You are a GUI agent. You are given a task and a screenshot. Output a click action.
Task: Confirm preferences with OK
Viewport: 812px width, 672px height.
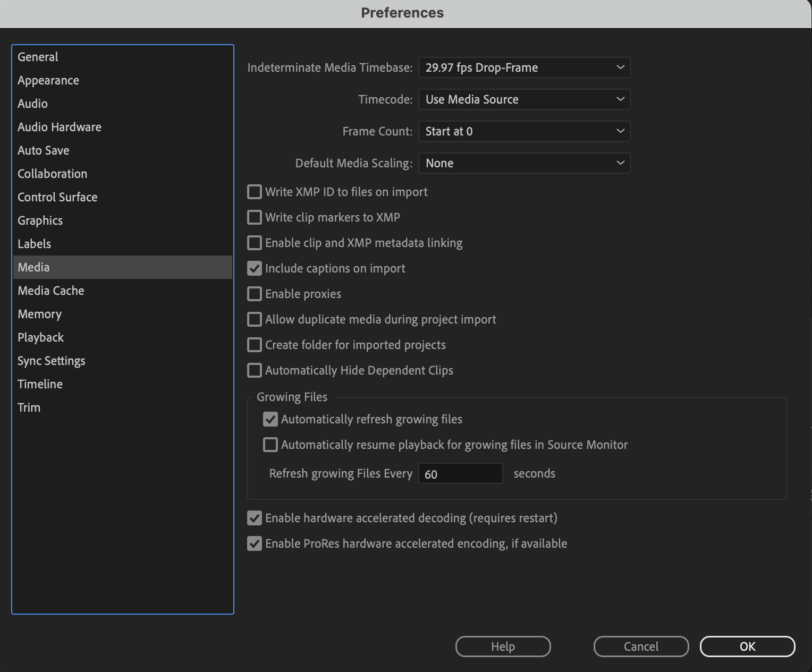(x=747, y=647)
